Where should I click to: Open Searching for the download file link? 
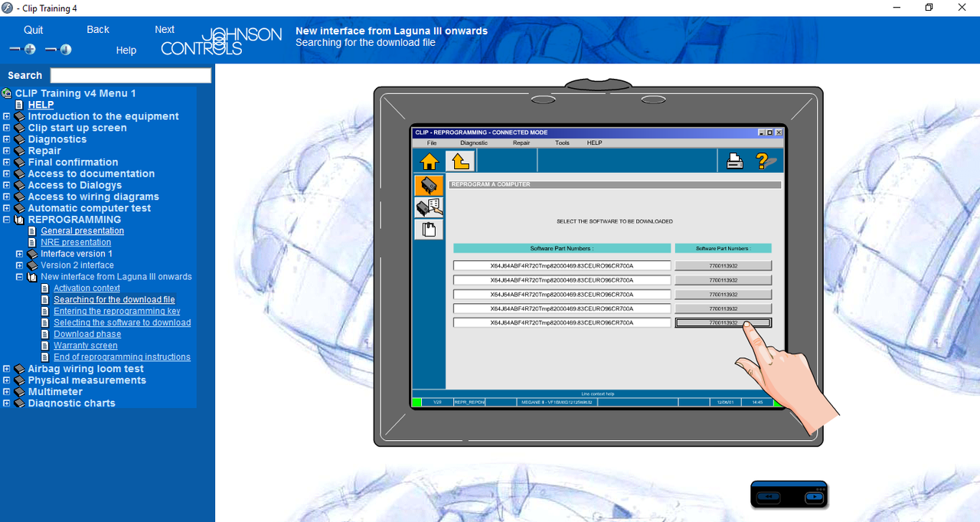point(114,300)
